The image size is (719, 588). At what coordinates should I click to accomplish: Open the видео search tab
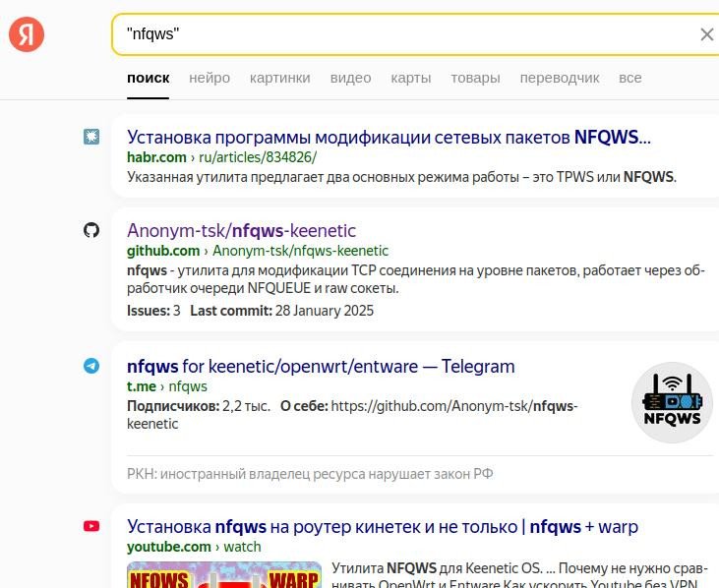pos(351,78)
